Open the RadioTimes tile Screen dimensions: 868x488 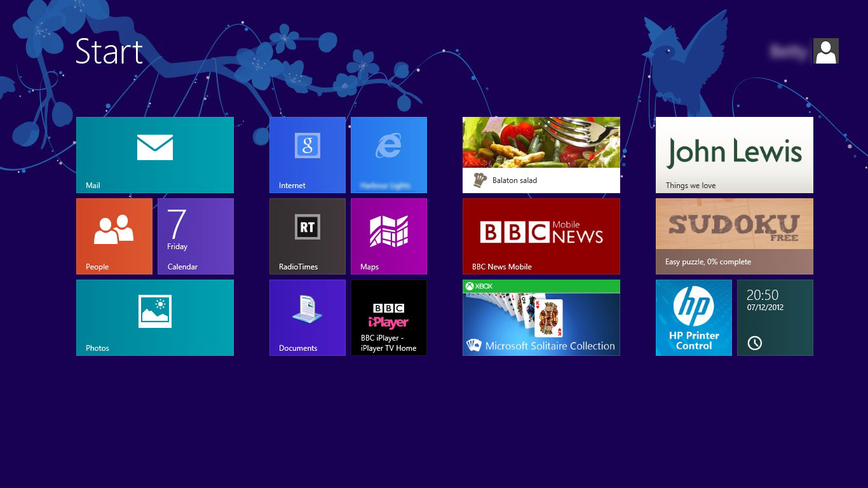[308, 236]
